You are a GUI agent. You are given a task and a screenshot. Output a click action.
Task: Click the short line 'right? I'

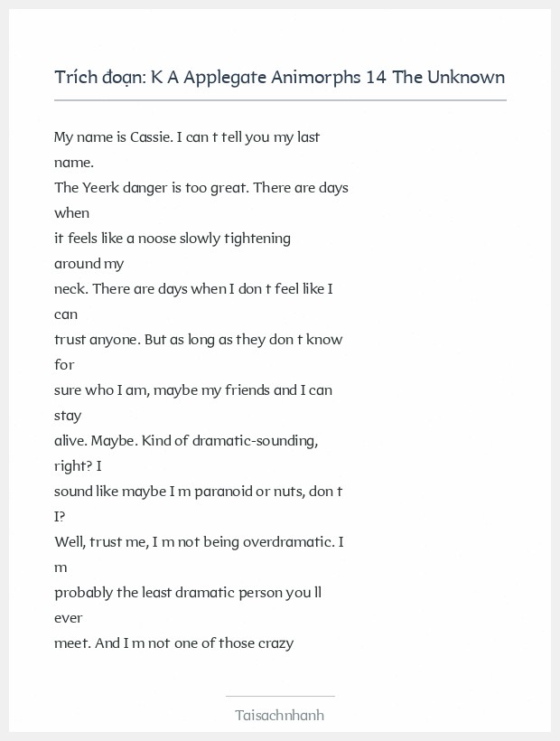(78, 466)
